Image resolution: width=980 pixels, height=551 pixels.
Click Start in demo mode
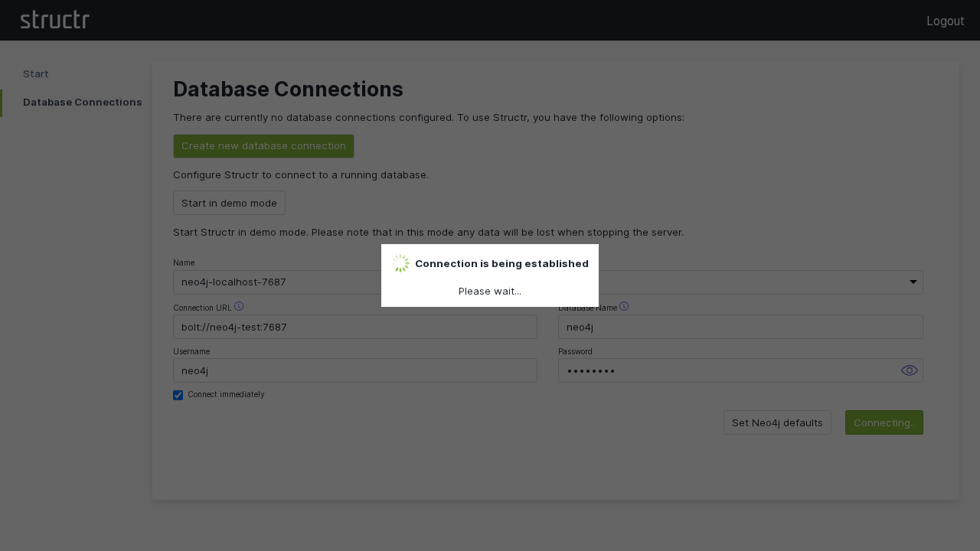click(229, 203)
